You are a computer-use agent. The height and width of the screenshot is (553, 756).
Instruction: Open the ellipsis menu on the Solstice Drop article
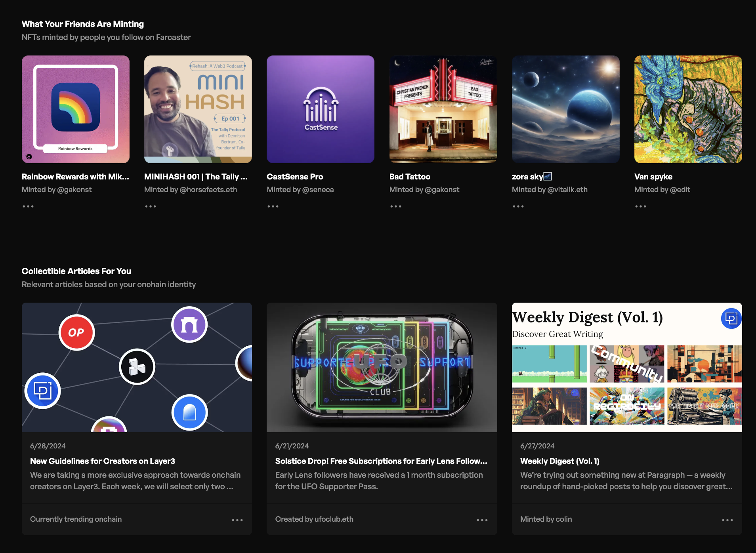pos(482,519)
